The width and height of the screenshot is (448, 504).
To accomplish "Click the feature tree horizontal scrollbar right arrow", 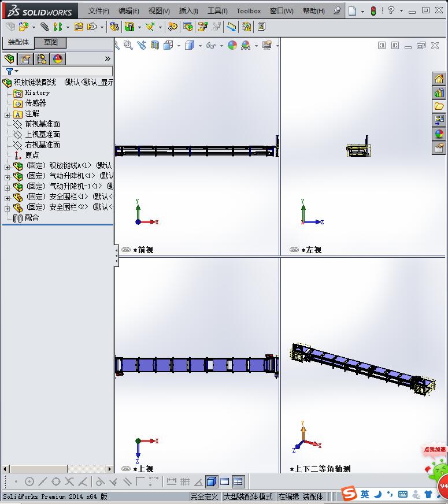I will [110, 469].
